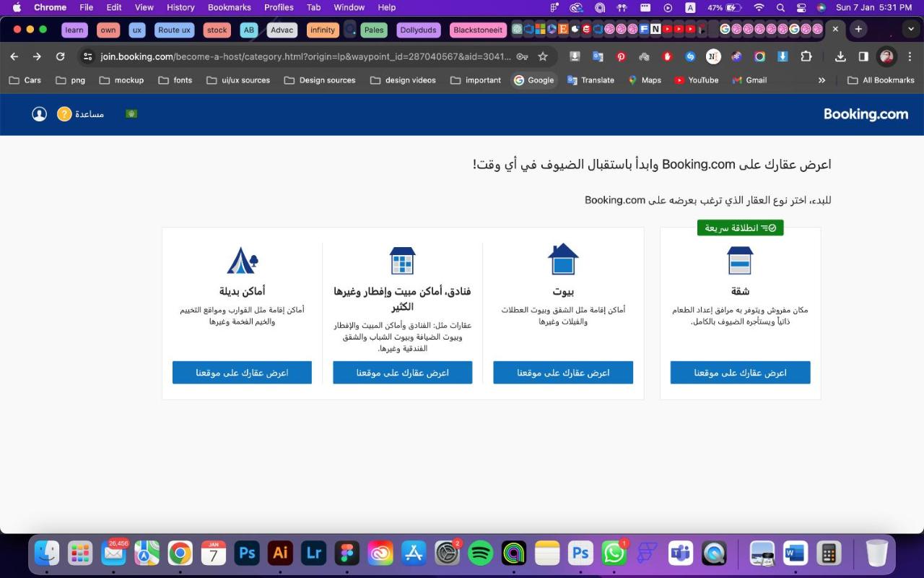
Task: Open the user account profile icon
Action: 40,114
